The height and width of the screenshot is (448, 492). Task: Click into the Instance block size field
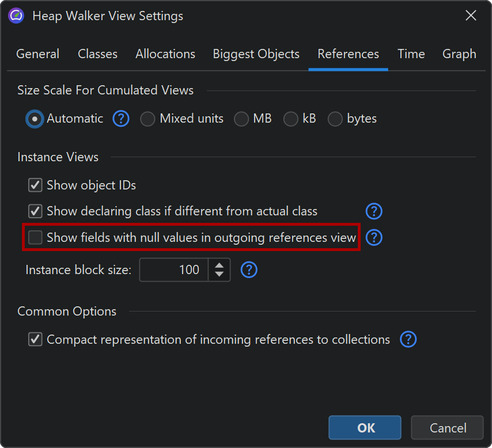(173, 269)
